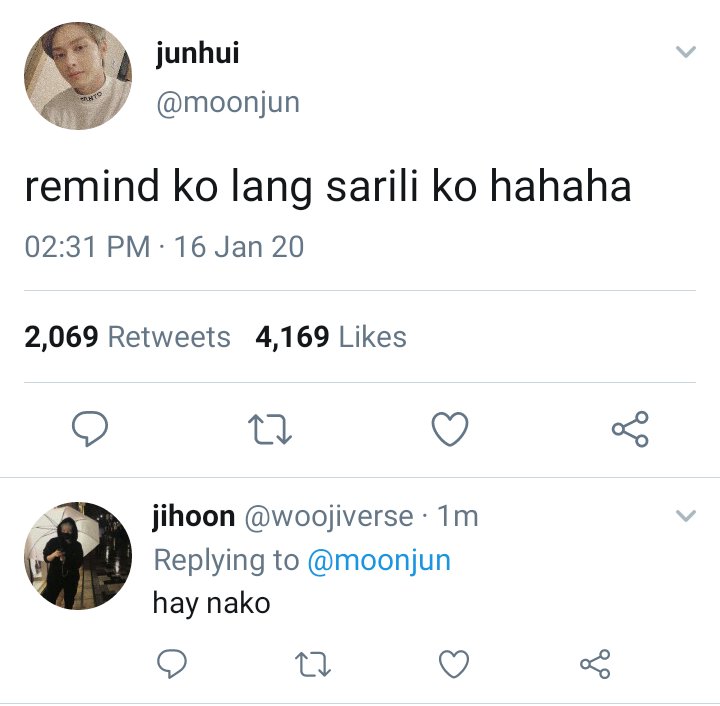Open tweet timestamp 02:31 PM 16 Jan 20

click(164, 247)
